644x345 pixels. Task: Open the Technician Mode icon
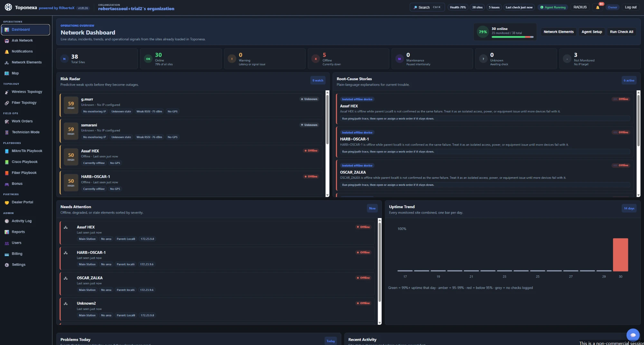tap(7, 132)
